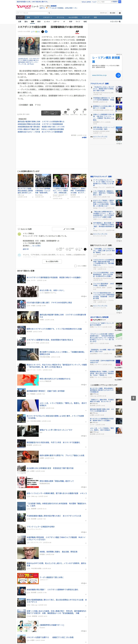Click the AP logo under the headline
The height and width of the screenshot is (644, 138).
point(77,32)
